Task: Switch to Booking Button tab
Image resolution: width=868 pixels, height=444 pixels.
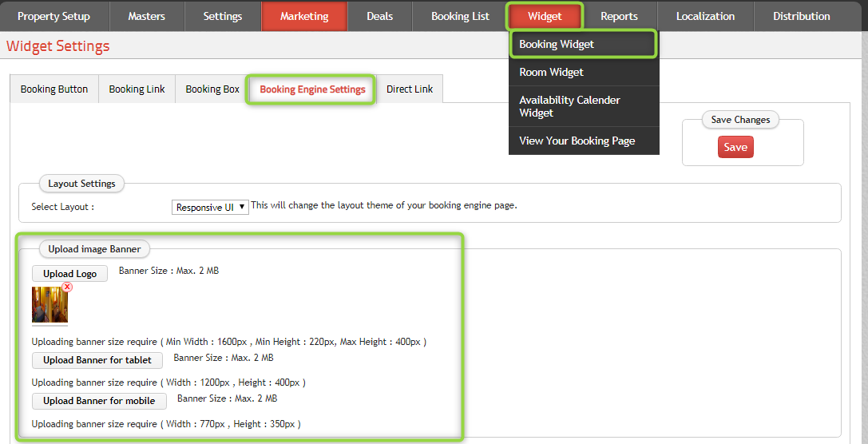Action: click(x=54, y=89)
